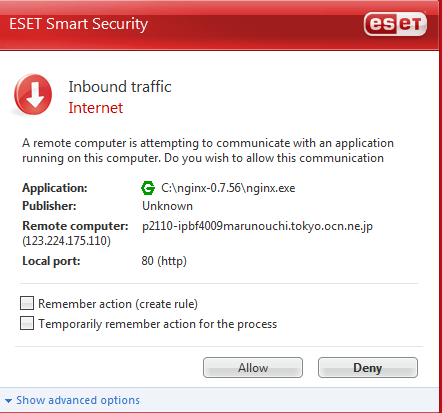Check Temporarily remember action for the process
The height and width of the screenshot is (413, 442).
[x=27, y=323]
